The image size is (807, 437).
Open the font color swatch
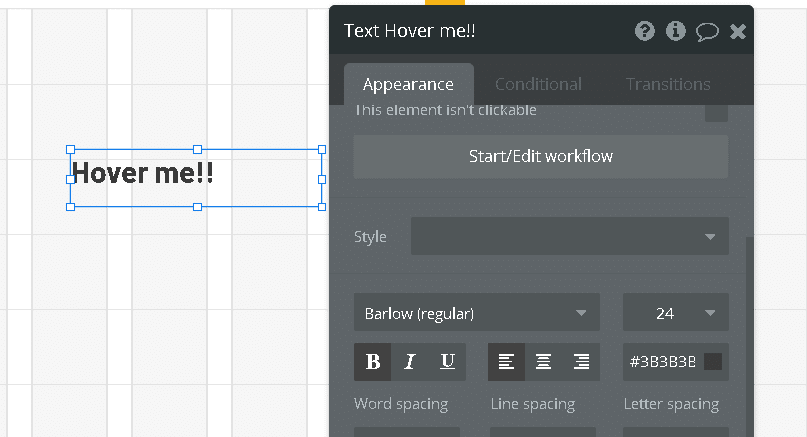click(713, 362)
